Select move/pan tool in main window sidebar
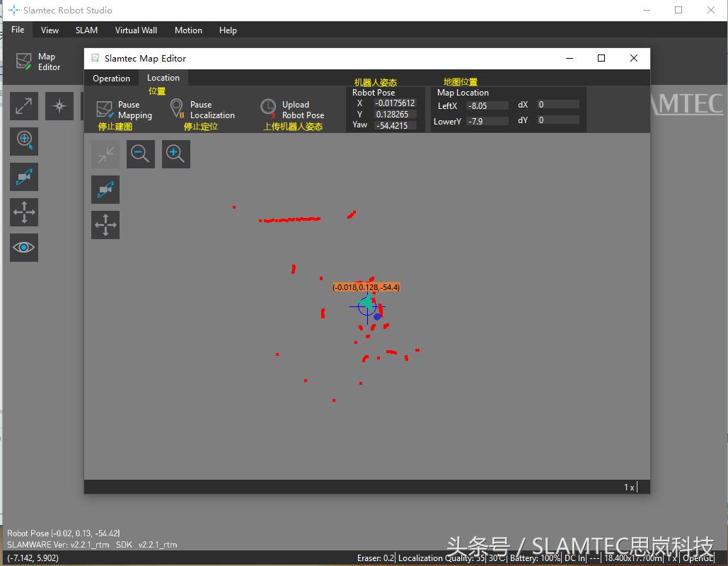This screenshot has width=728, height=566. point(23,212)
